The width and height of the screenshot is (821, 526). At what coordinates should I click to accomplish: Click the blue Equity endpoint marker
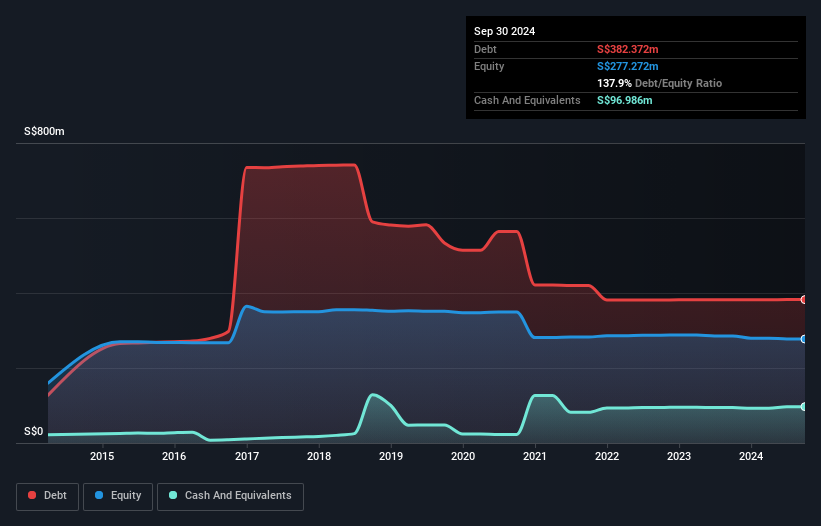click(804, 339)
